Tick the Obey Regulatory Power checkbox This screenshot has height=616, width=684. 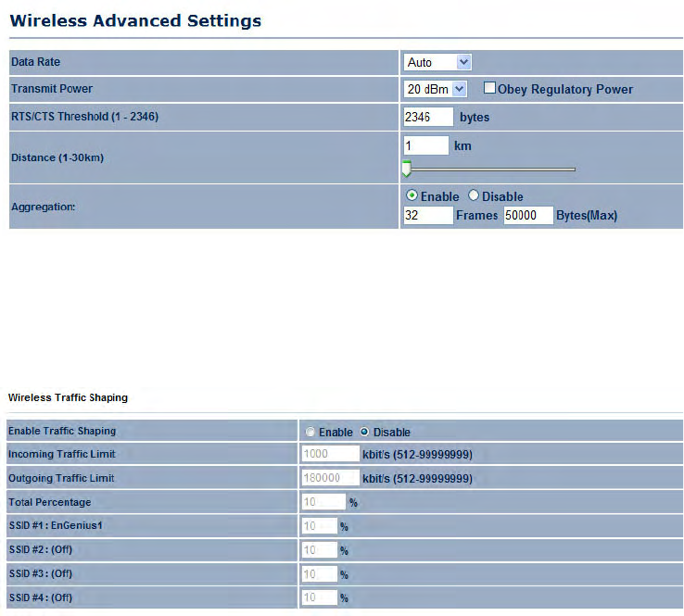tap(489, 88)
